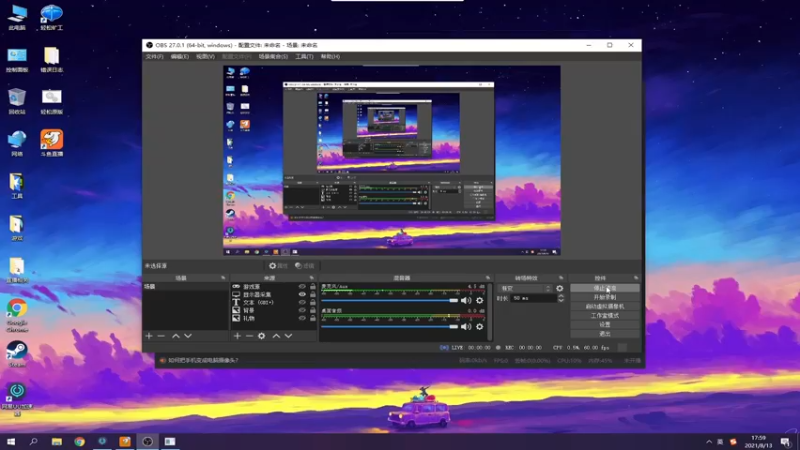This screenshot has width=800, height=450.
Task: Click the 时长 duration input field
Action: point(534,298)
